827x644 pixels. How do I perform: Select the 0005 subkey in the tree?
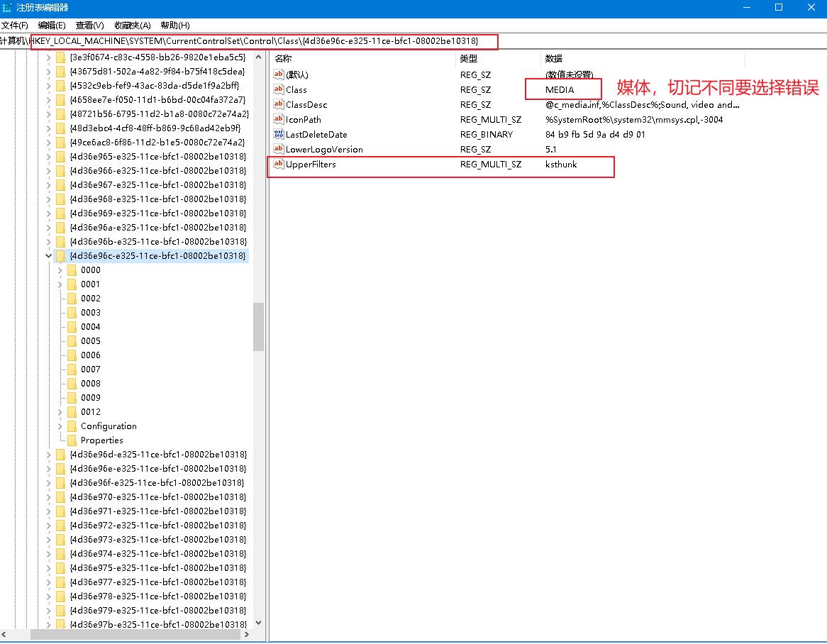(x=91, y=341)
